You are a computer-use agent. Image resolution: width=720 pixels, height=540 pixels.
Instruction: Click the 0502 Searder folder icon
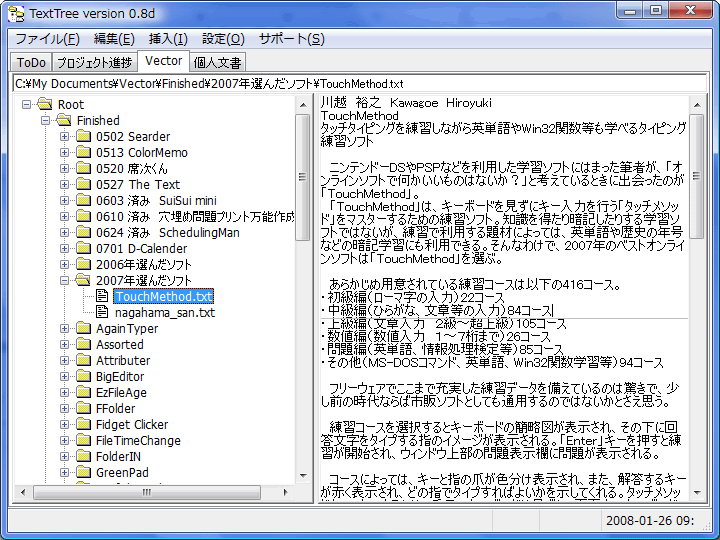(83, 136)
